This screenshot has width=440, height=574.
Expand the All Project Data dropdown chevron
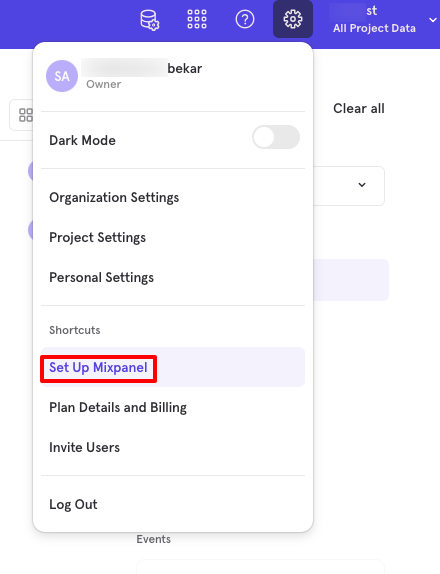pos(432,20)
